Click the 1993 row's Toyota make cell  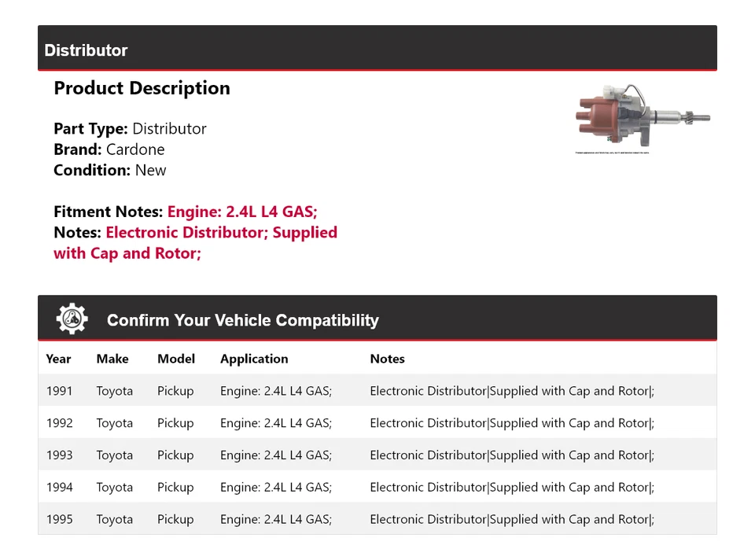coord(115,455)
